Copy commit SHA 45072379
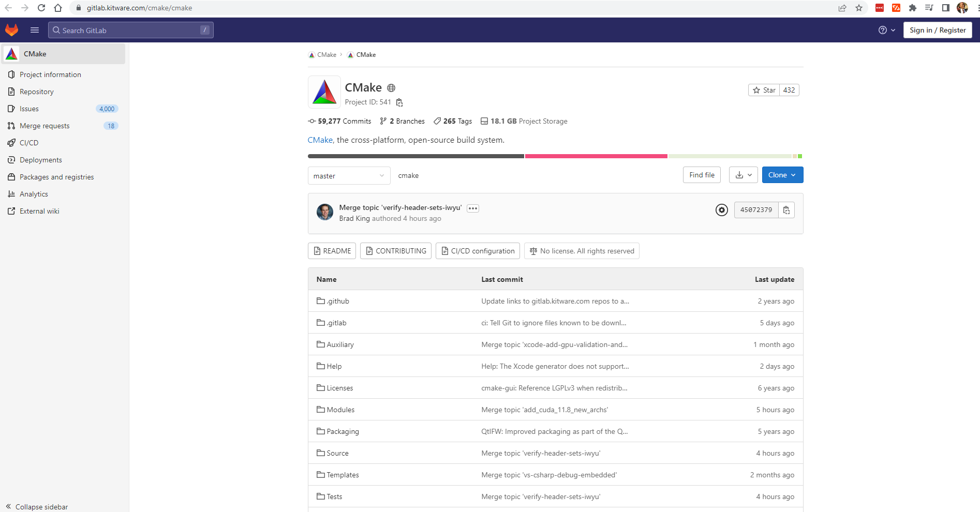The image size is (980, 512). pos(786,210)
